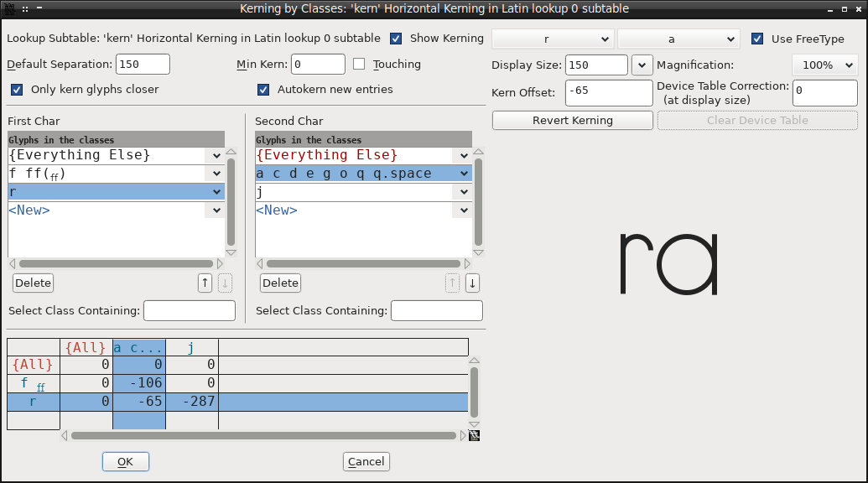Expand the Second Char 'j' class dropdown
The height and width of the screenshot is (483, 868).
pos(464,192)
